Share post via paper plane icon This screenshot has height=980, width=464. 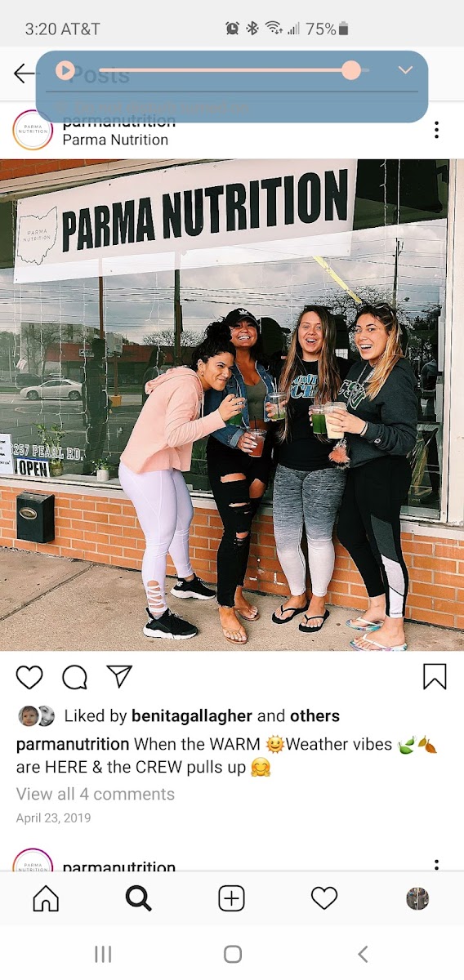[119, 676]
